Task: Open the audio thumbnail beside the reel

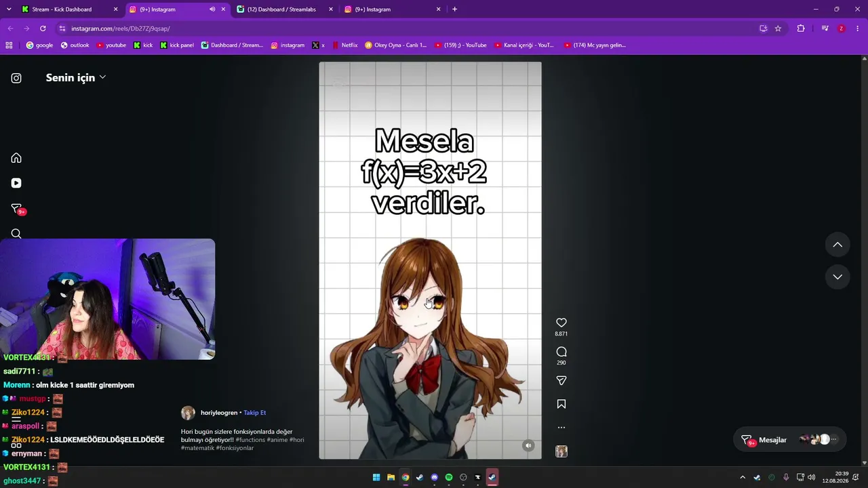Action: coord(561,451)
